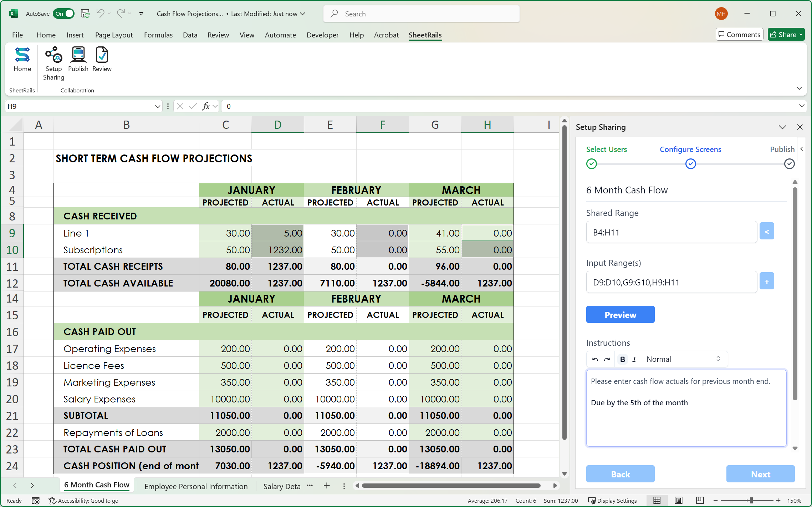
Task: Open the Normal text style dropdown
Action: tap(684, 359)
